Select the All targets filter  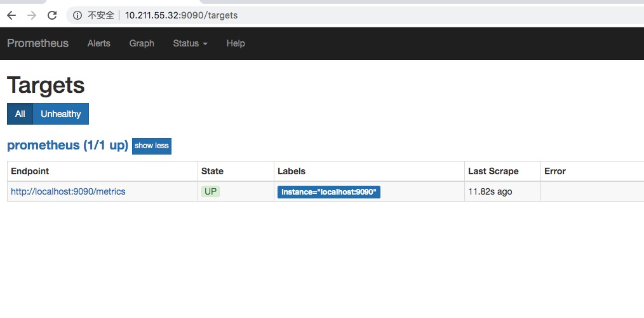click(x=20, y=114)
